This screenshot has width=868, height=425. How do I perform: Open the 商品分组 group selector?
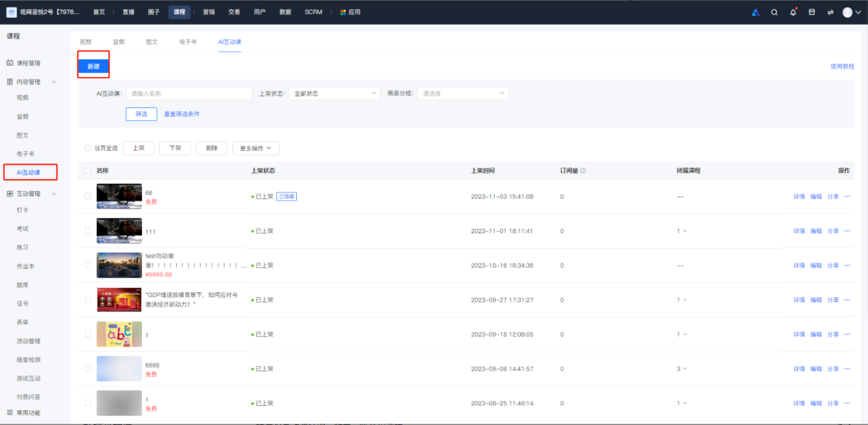coord(462,93)
